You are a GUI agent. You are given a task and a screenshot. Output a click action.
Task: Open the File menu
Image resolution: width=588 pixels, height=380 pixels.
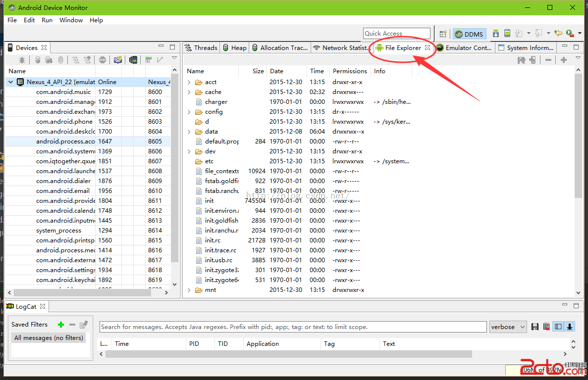[12, 20]
